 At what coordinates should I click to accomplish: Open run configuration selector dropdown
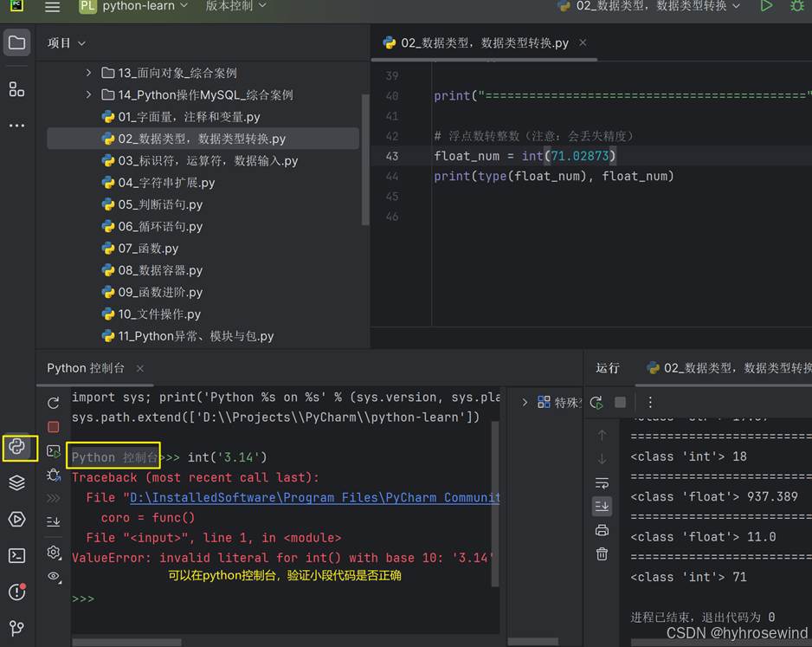click(x=649, y=6)
